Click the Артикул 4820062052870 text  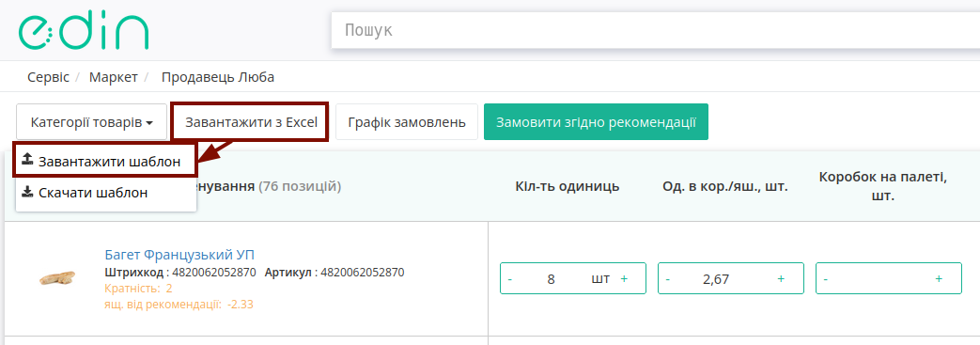(334, 273)
